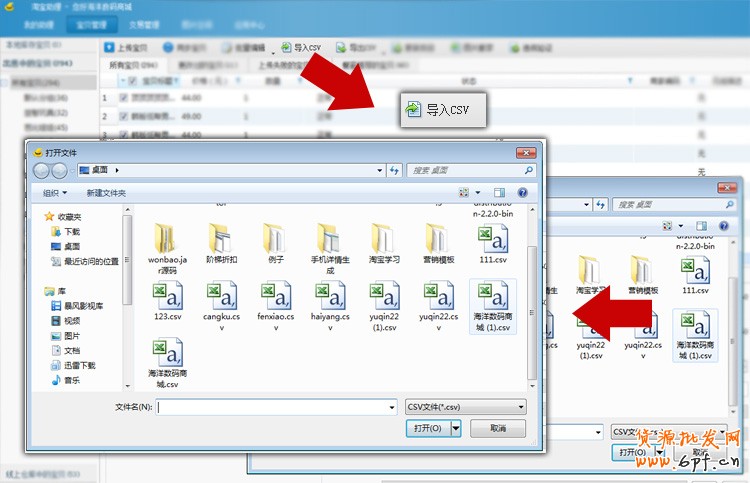
Task: Expand the 组织 organize menu
Action: (x=54, y=192)
